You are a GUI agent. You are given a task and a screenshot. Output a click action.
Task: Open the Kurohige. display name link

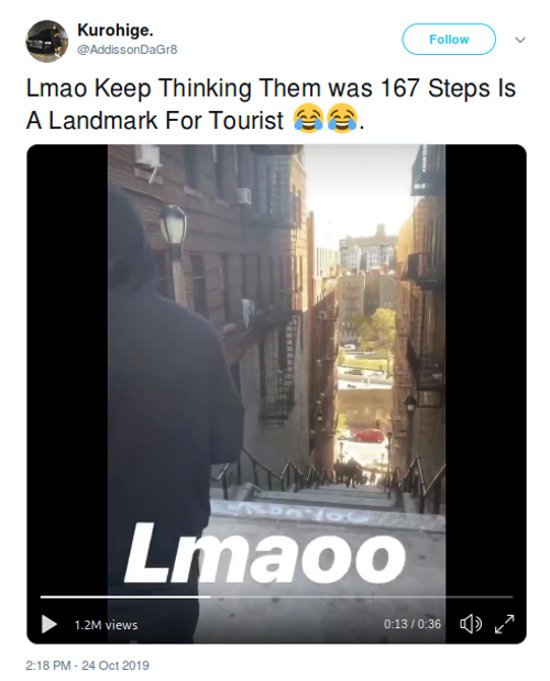[x=115, y=30]
